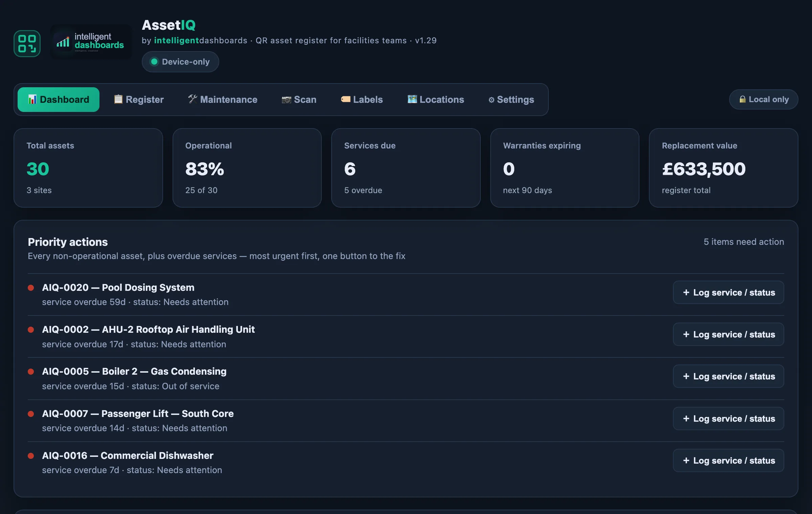Click the 'intelligentdashboards' byline link

click(x=201, y=40)
